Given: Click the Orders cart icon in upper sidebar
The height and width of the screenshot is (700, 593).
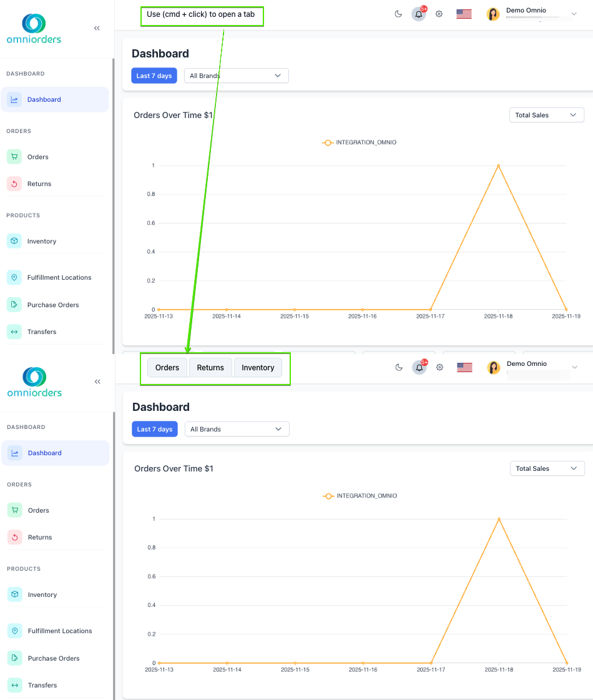Looking at the screenshot, I should (x=14, y=157).
